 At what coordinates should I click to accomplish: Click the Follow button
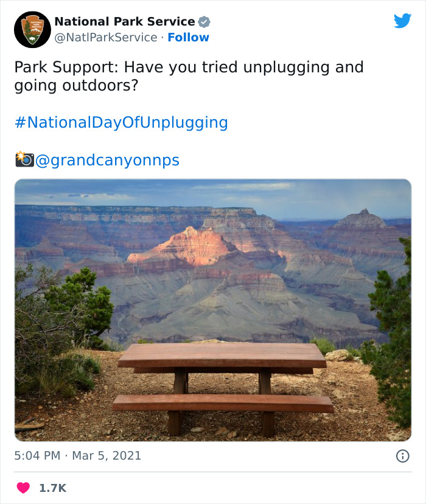tap(188, 37)
